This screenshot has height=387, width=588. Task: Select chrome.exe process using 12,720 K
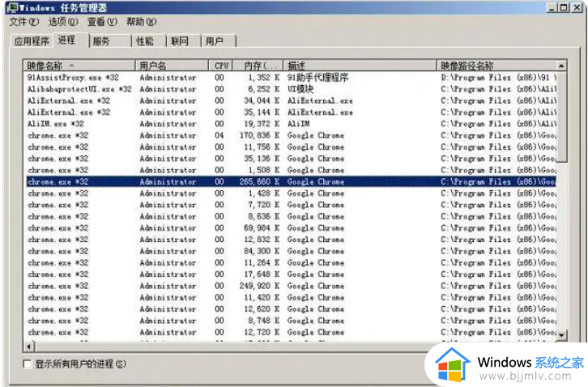pos(291,332)
